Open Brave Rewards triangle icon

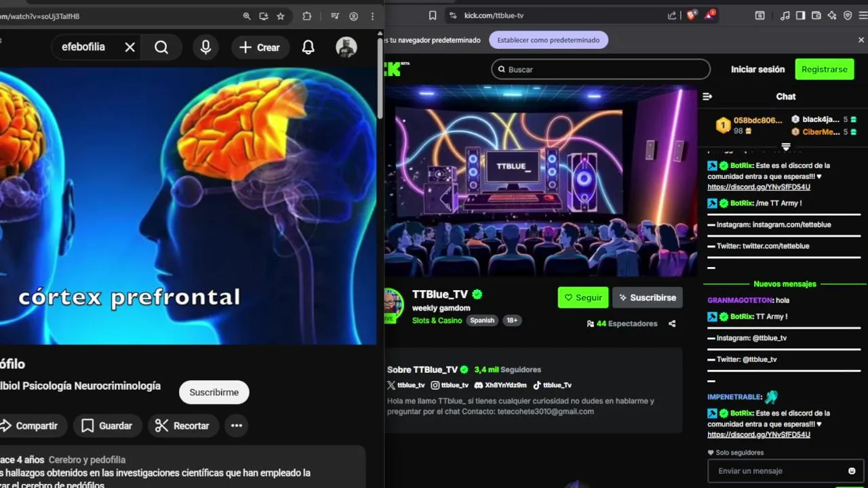[709, 16]
